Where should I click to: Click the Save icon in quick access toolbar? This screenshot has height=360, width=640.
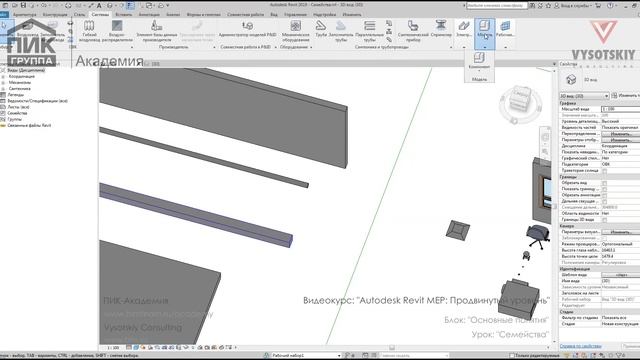23,5
